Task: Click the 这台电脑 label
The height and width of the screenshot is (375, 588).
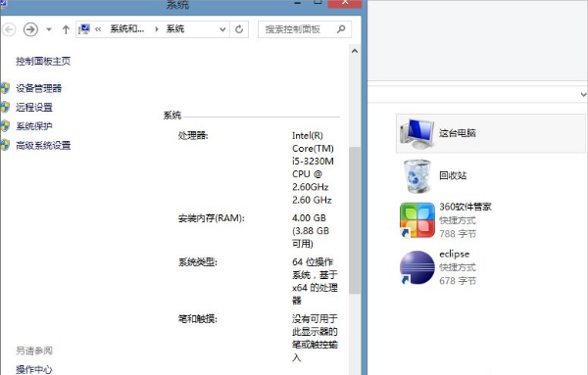Action: pos(458,133)
